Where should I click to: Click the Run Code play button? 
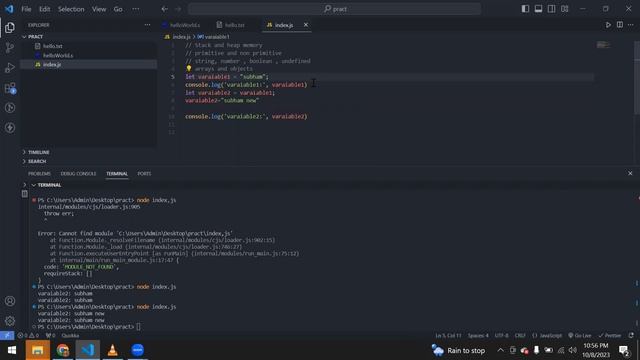[608, 25]
